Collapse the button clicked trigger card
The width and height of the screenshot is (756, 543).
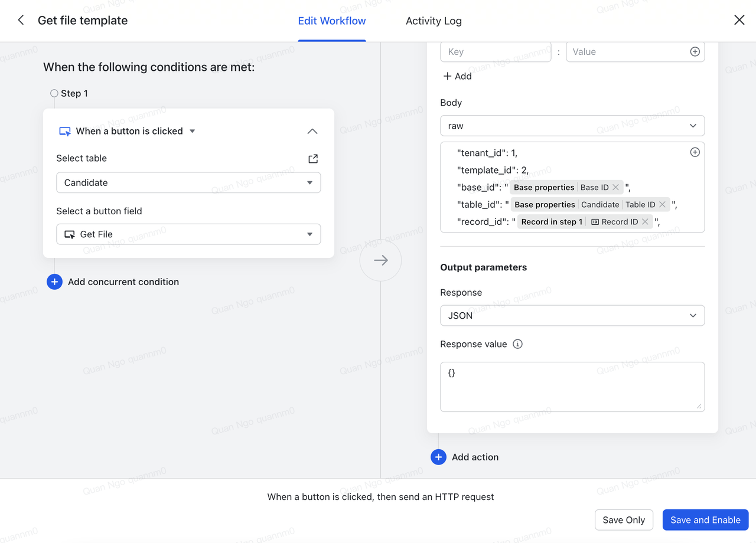(x=312, y=131)
